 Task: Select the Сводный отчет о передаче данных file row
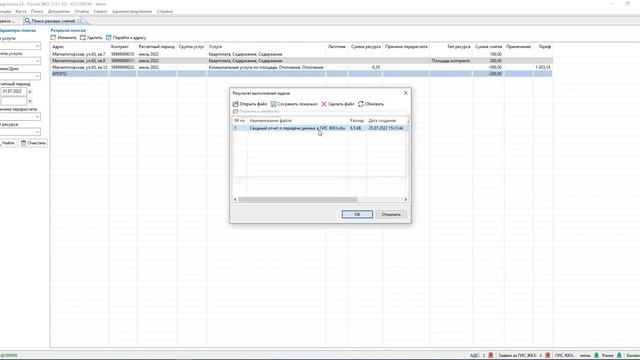320,128
